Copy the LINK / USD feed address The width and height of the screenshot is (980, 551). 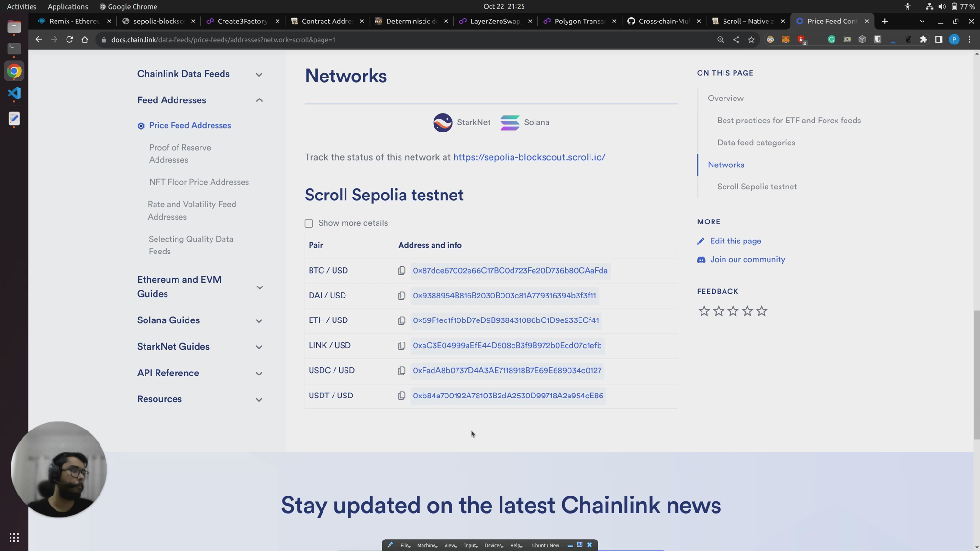click(401, 346)
